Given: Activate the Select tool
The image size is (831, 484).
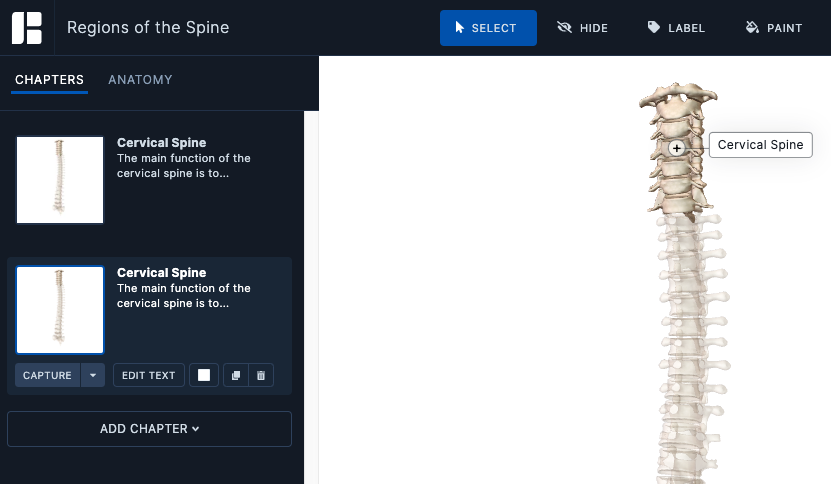Looking at the screenshot, I should click(x=488, y=28).
